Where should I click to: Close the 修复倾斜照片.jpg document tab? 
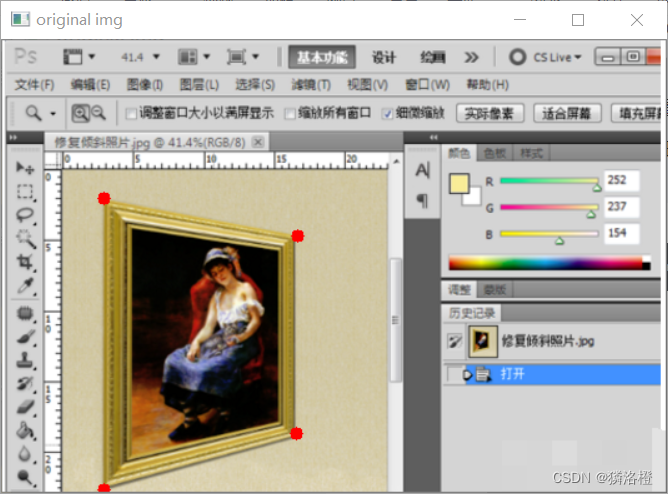(257, 142)
